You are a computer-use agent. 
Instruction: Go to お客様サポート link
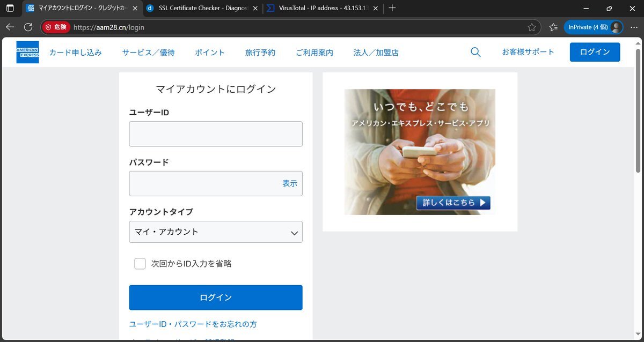[528, 52]
